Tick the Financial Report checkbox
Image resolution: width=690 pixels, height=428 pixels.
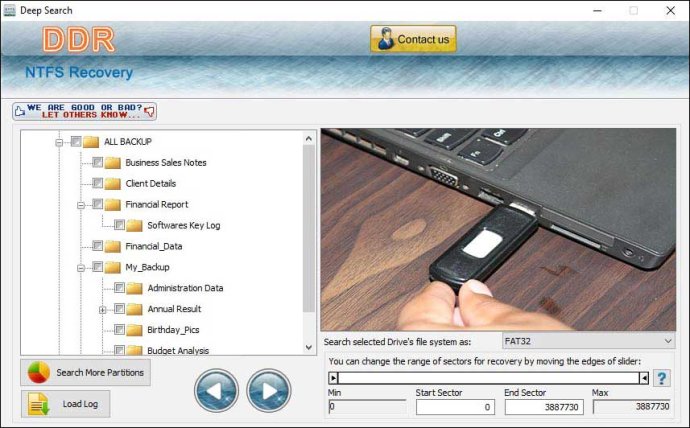(98, 204)
